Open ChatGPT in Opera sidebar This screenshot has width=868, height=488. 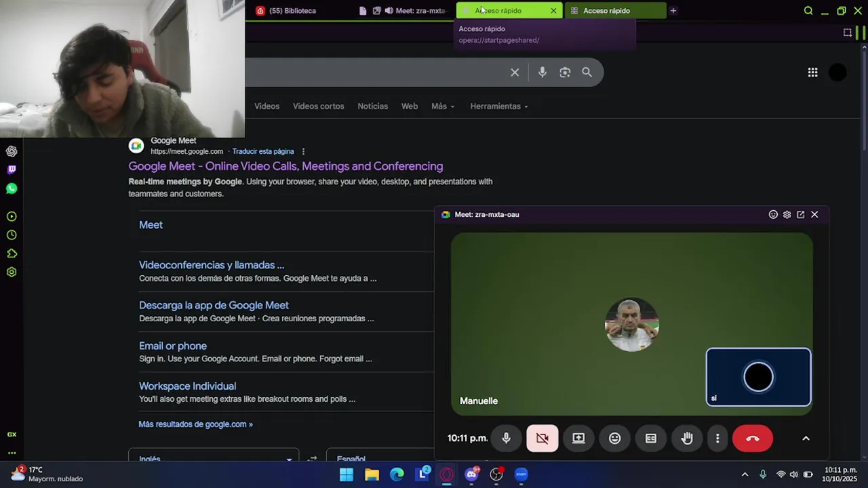[x=12, y=151]
